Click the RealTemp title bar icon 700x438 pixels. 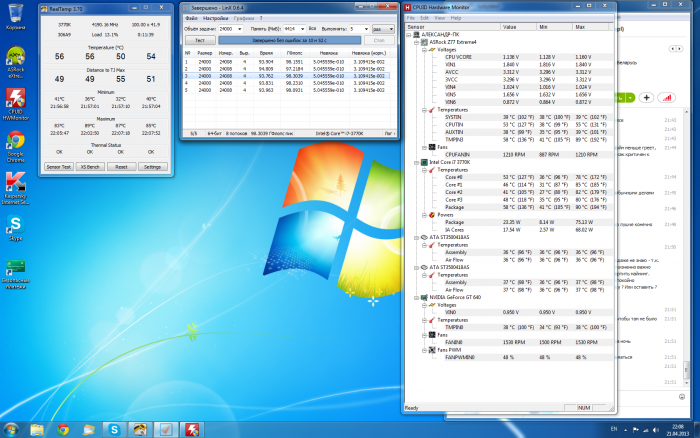(x=44, y=8)
